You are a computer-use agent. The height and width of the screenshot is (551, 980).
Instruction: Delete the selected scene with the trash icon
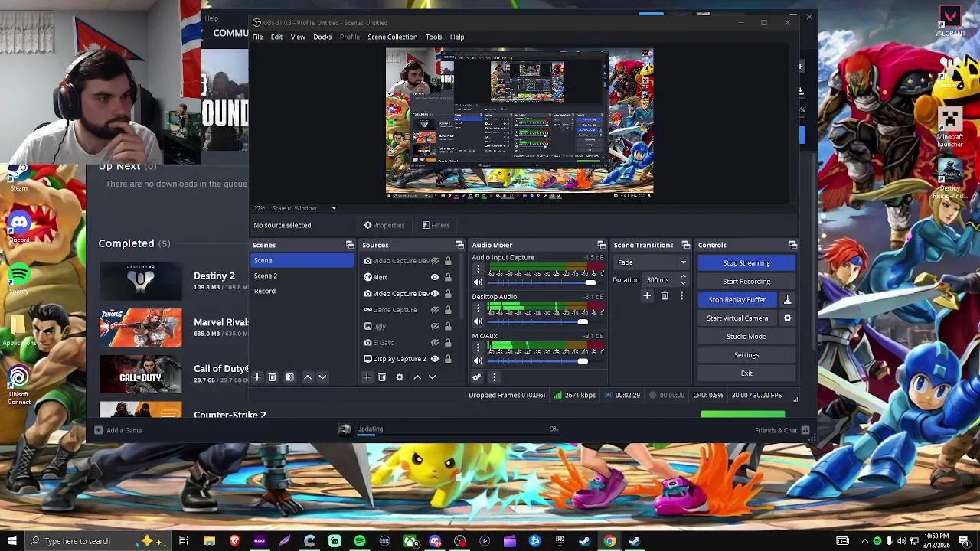272,377
